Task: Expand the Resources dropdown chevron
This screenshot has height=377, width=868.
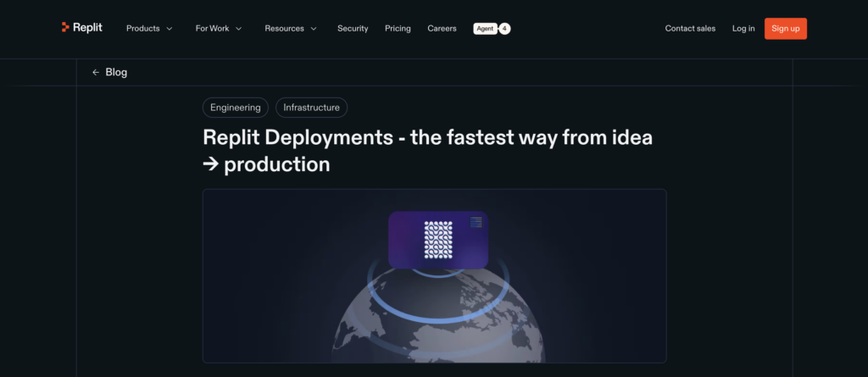Action: click(314, 29)
